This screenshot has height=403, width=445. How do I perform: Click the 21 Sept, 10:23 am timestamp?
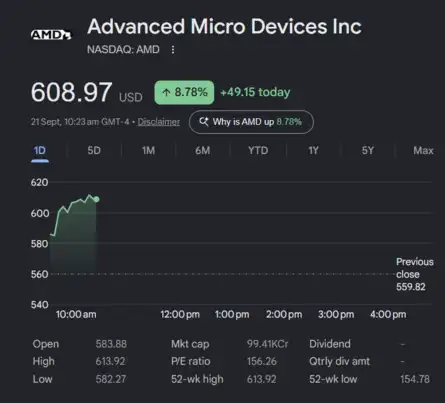80,122
